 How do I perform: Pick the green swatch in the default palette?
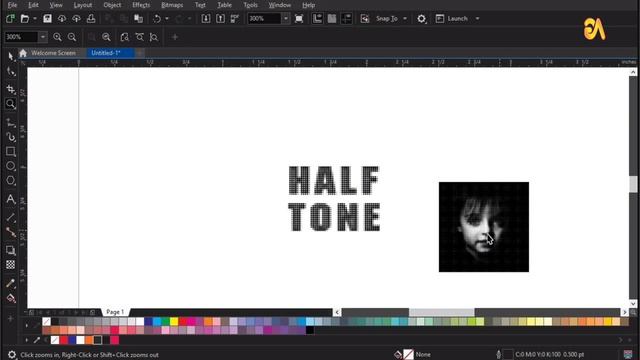165,322
